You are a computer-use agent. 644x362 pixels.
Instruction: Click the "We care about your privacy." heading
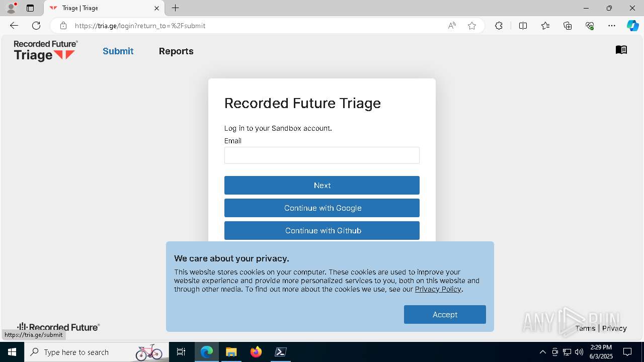point(231,258)
